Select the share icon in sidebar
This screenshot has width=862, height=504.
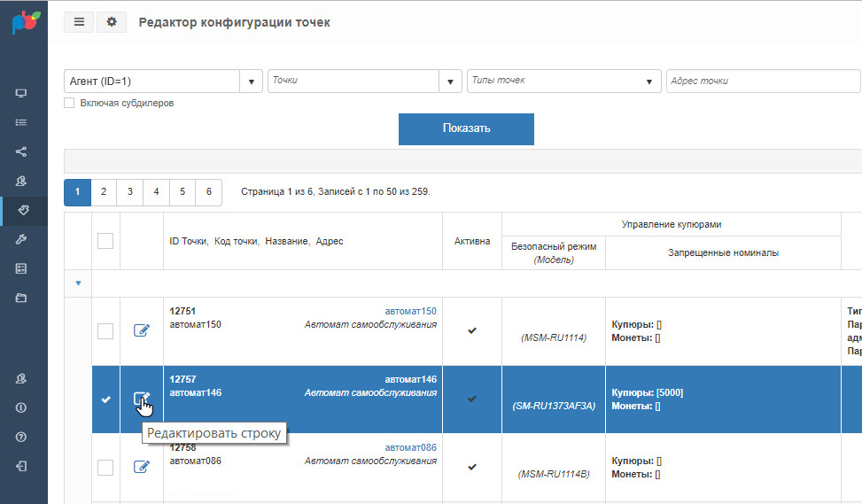(x=21, y=151)
